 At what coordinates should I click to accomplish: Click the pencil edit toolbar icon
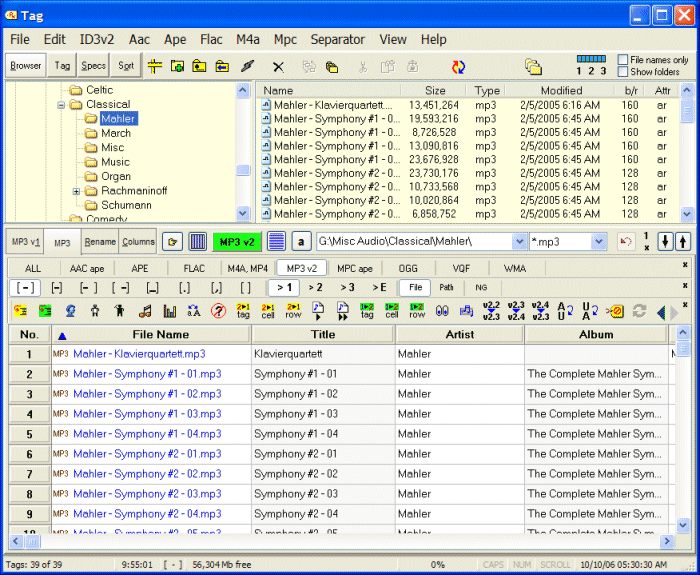click(247, 67)
